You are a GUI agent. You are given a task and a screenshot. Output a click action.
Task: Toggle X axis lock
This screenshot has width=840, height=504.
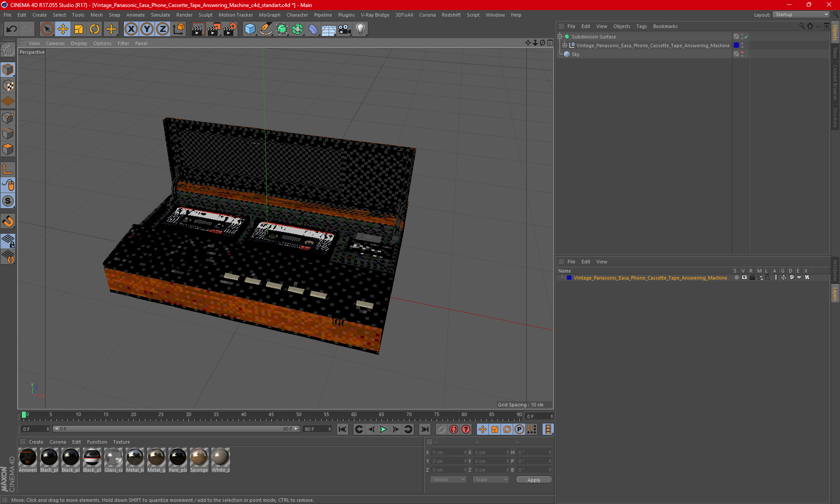(131, 29)
